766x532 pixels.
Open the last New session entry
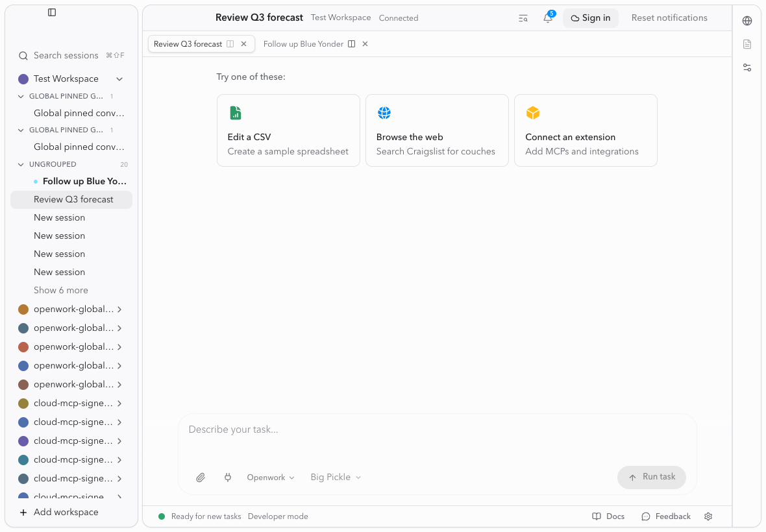(x=71, y=272)
